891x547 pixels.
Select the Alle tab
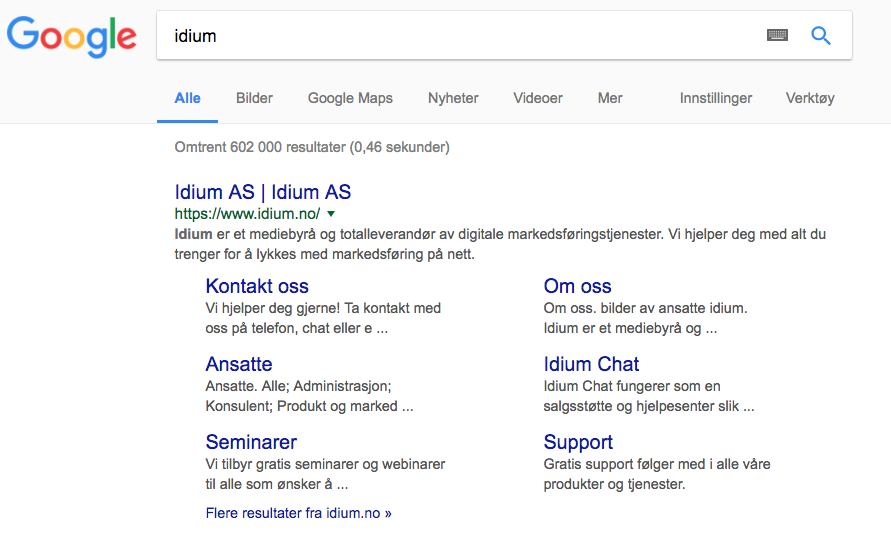[x=187, y=98]
